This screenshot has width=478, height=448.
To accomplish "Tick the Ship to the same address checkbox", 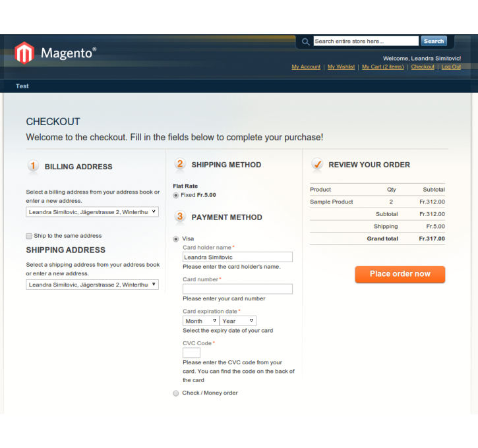I will [x=29, y=236].
